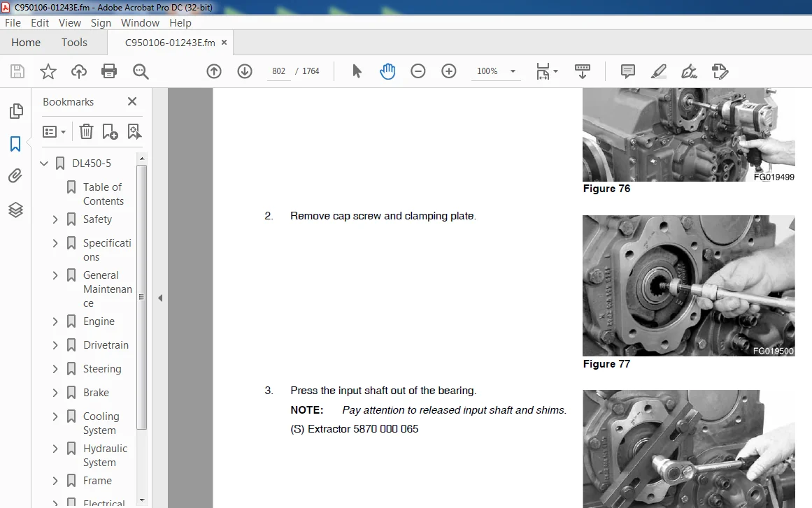The image size is (812, 508).
Task: Collapse the DL450-5 bookmark tree
Action: tap(44, 164)
